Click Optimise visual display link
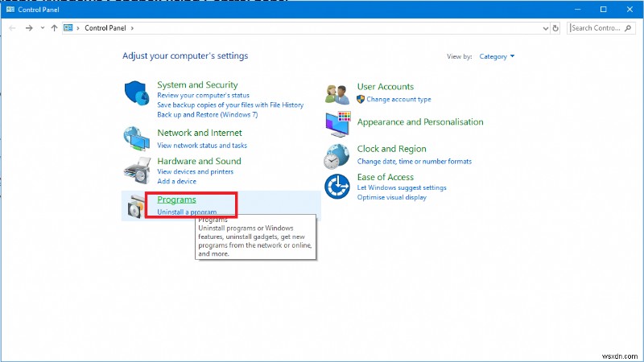The image size is (644, 362). click(392, 197)
